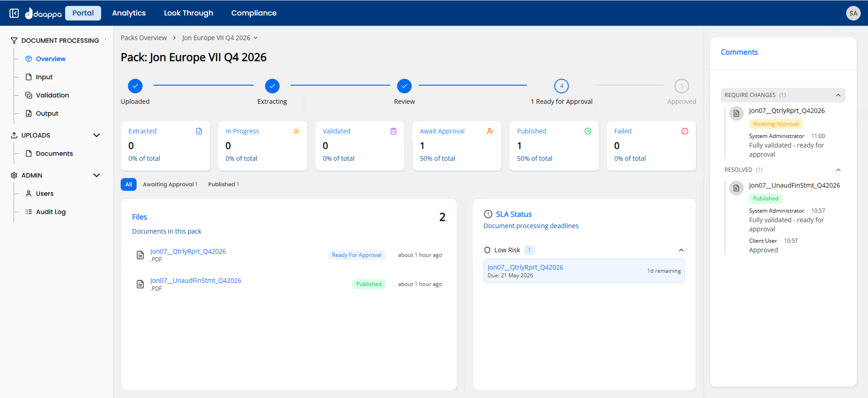
Task: Click the Published checkmark circle icon
Action: pos(588,131)
